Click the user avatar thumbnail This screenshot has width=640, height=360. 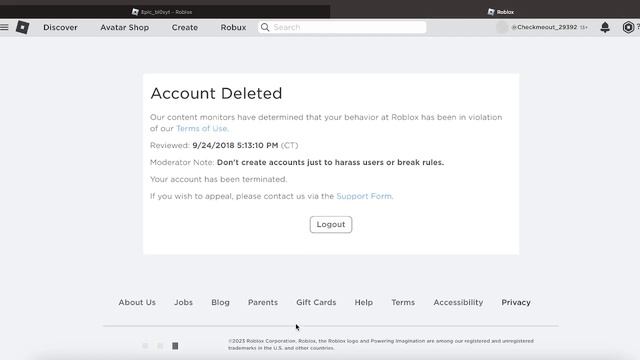502,27
